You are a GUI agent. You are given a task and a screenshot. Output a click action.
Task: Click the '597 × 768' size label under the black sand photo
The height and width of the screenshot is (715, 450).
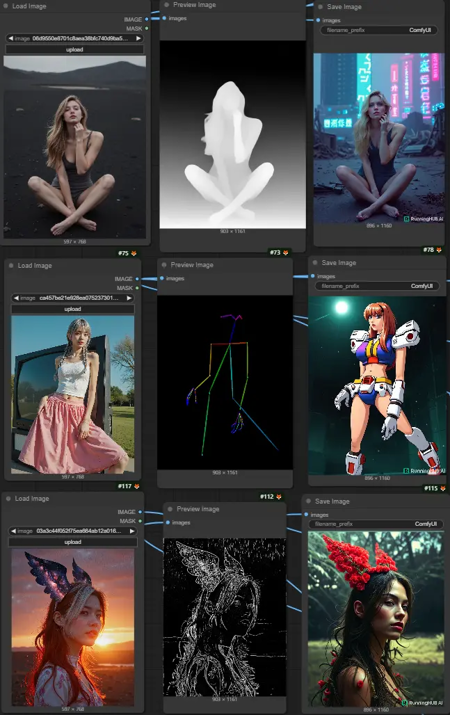75,241
